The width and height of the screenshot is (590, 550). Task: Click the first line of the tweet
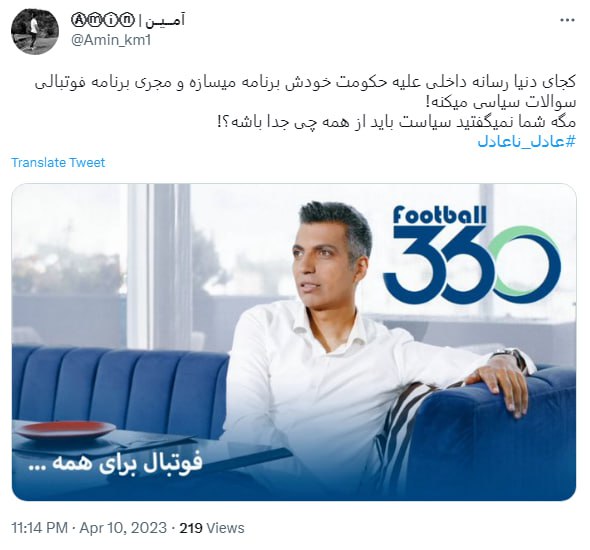[x=305, y=83]
